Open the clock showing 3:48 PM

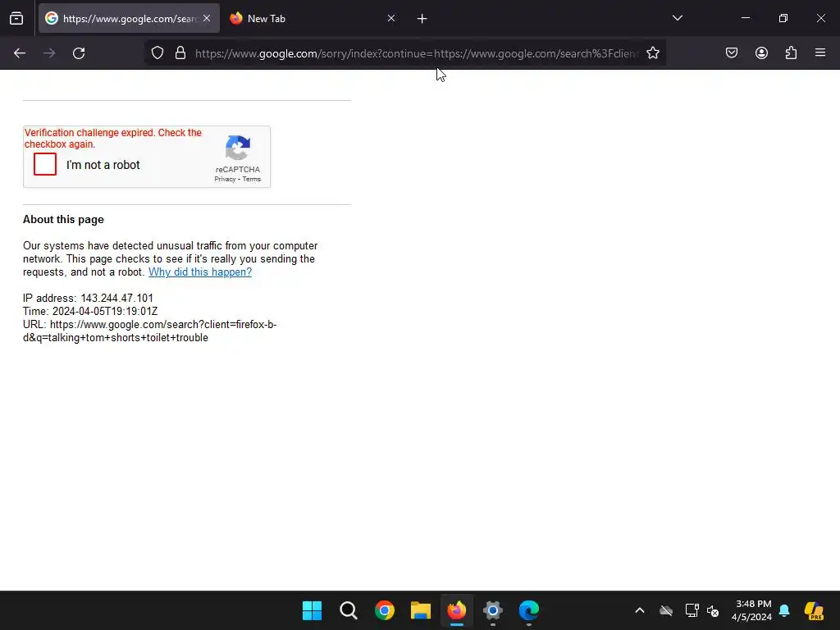point(751,610)
